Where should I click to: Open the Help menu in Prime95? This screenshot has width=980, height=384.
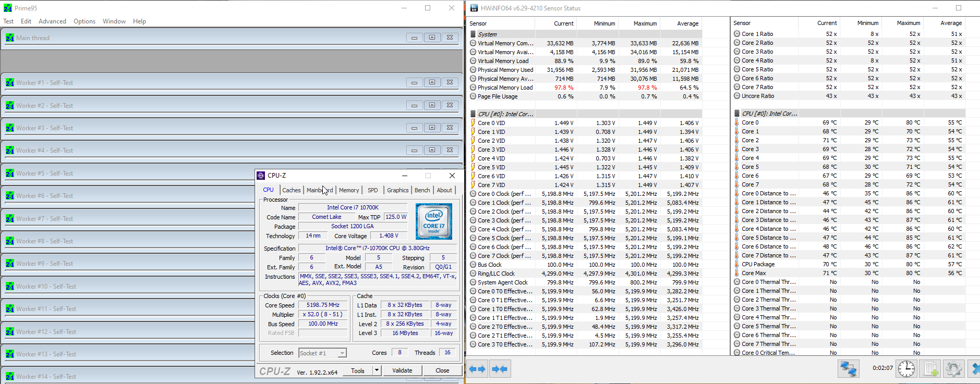pos(139,21)
